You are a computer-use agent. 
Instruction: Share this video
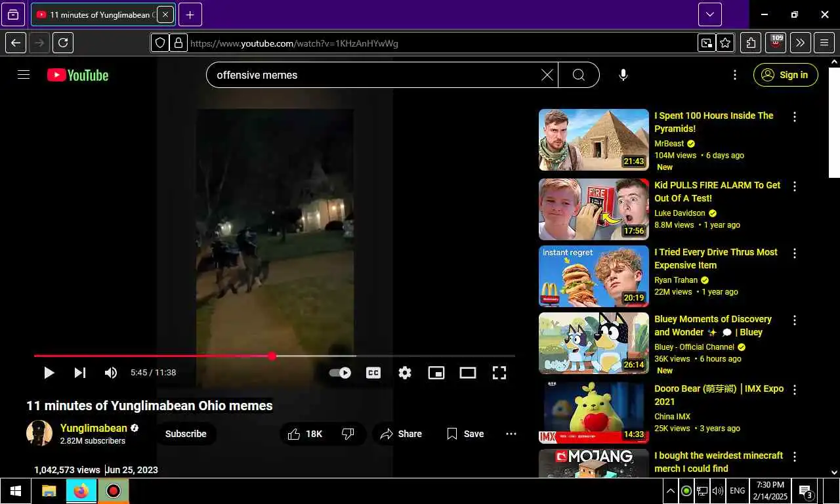tap(401, 434)
